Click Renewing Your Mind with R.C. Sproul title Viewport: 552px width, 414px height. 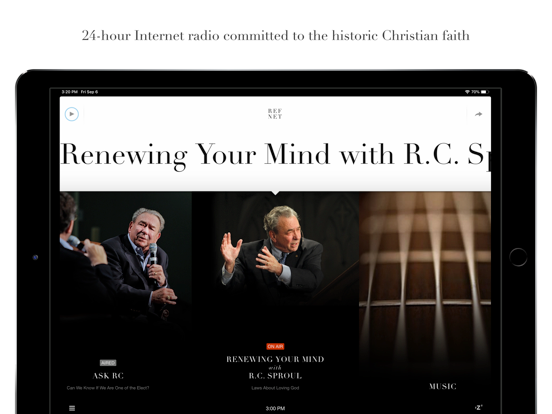click(275, 368)
